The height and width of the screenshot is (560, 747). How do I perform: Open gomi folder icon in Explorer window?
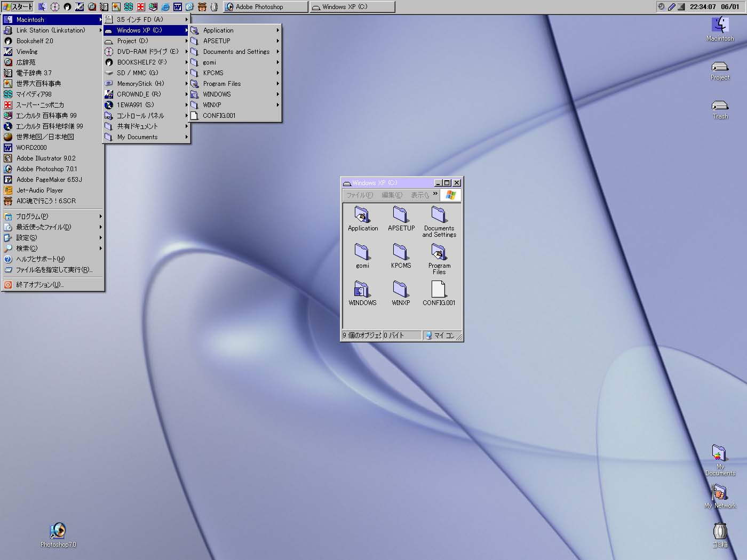point(362,256)
